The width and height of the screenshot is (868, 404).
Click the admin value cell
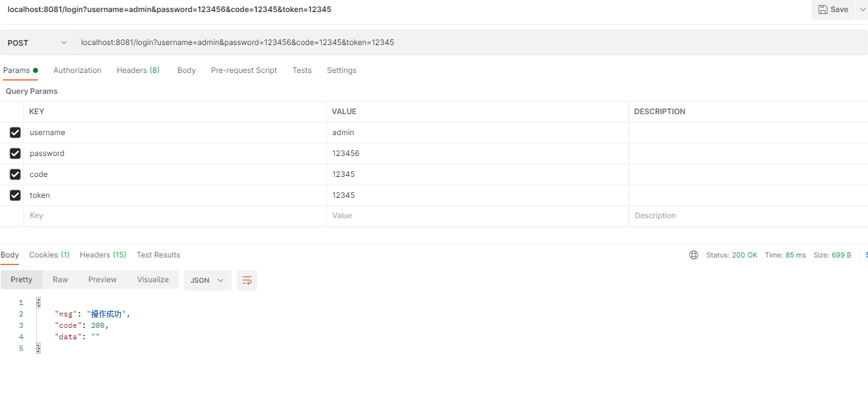(x=478, y=133)
